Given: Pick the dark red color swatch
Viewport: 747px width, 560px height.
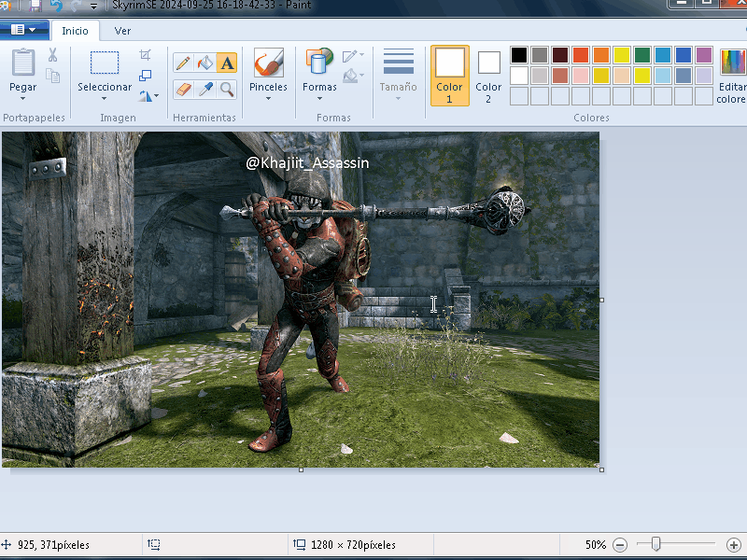Looking at the screenshot, I should pyautogui.click(x=560, y=55).
